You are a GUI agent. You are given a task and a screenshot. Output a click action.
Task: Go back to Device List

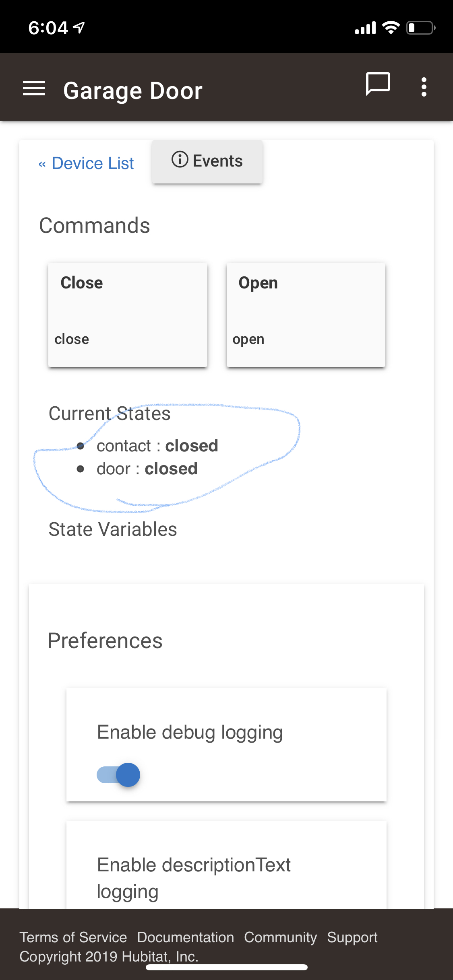point(86,163)
